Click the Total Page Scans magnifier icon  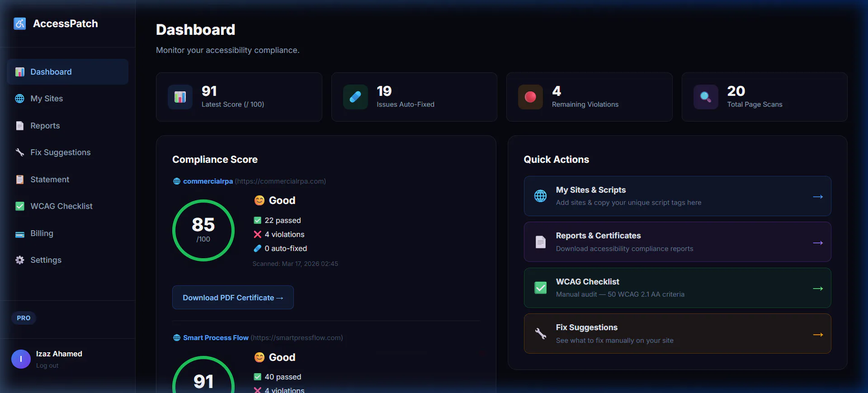[x=706, y=97]
